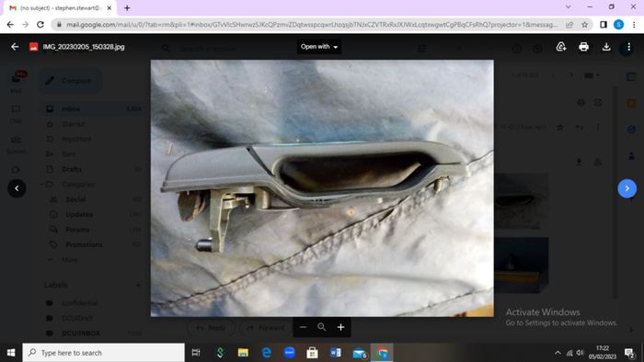Open File Explorer from the taskbar
The width and height of the screenshot is (644, 362).
point(243,353)
